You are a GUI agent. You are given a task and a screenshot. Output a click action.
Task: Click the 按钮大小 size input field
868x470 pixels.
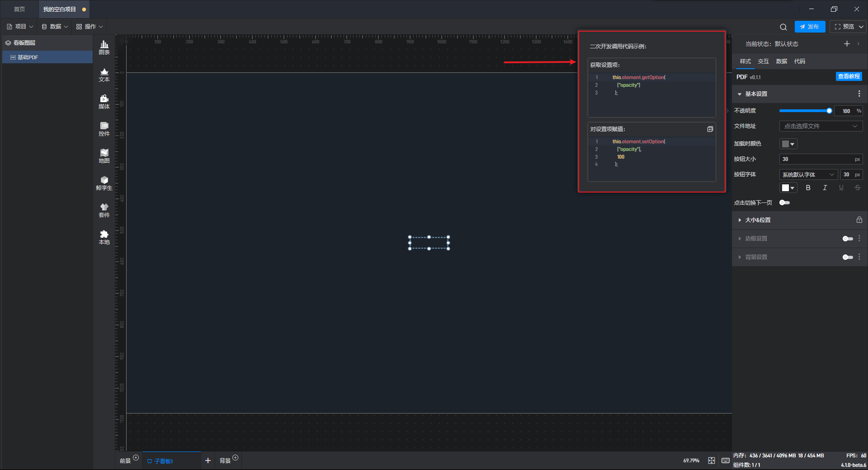(821, 159)
